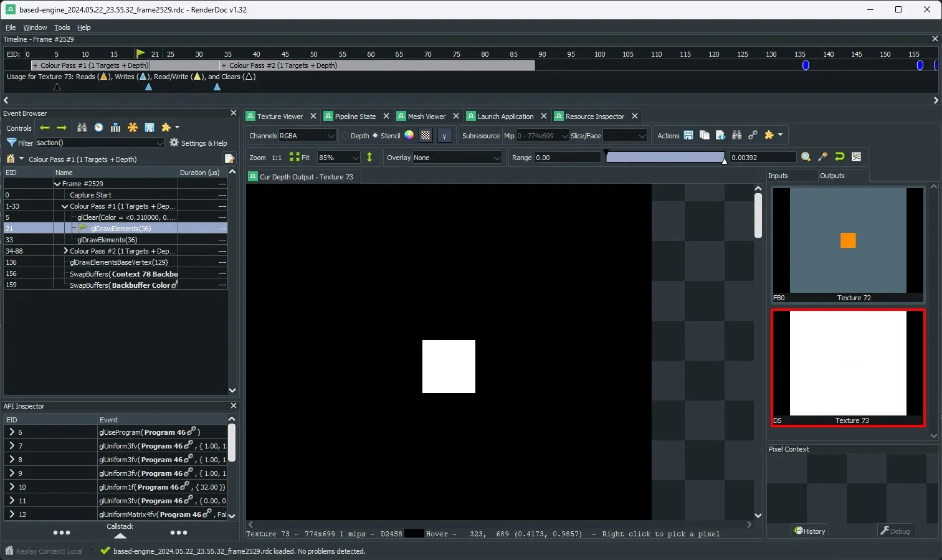Click the gear Settings & Help icon
Viewport: 942px width, 560px height.
tap(174, 143)
